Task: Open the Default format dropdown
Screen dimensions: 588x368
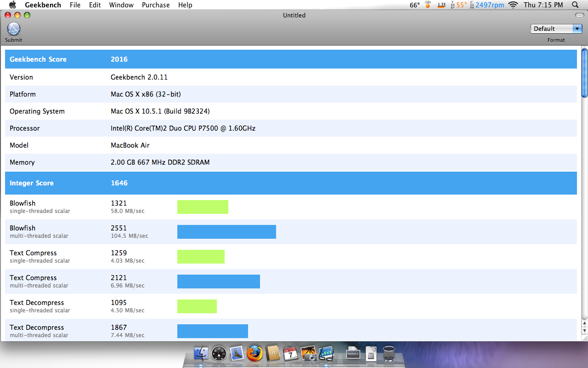Action: (556, 29)
